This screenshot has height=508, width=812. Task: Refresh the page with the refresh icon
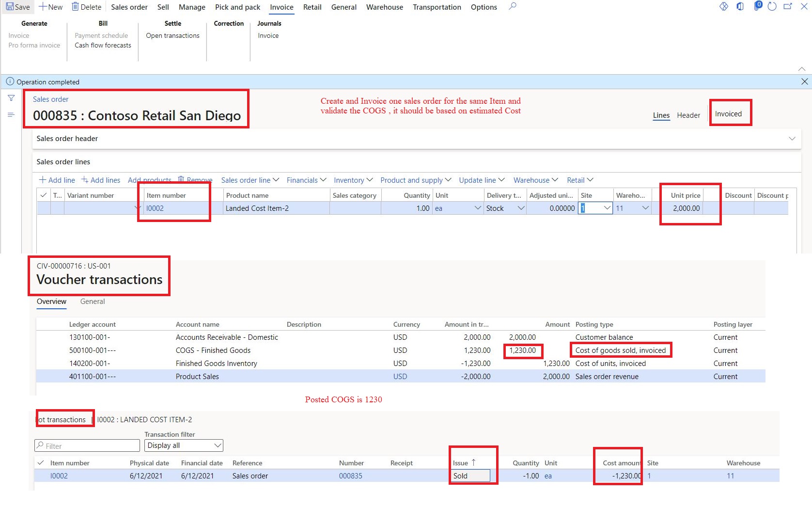772,6
